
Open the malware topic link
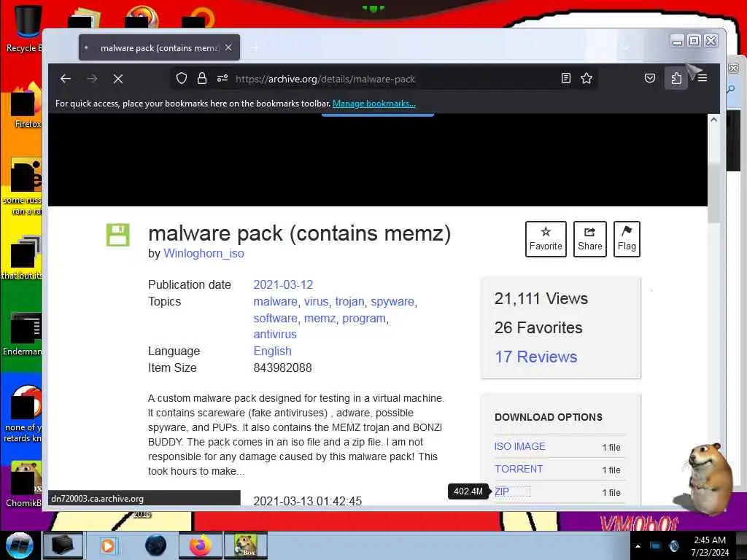[275, 301]
